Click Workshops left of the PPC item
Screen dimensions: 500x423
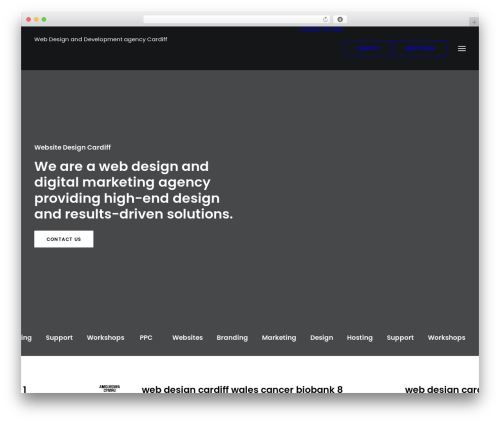(105, 338)
